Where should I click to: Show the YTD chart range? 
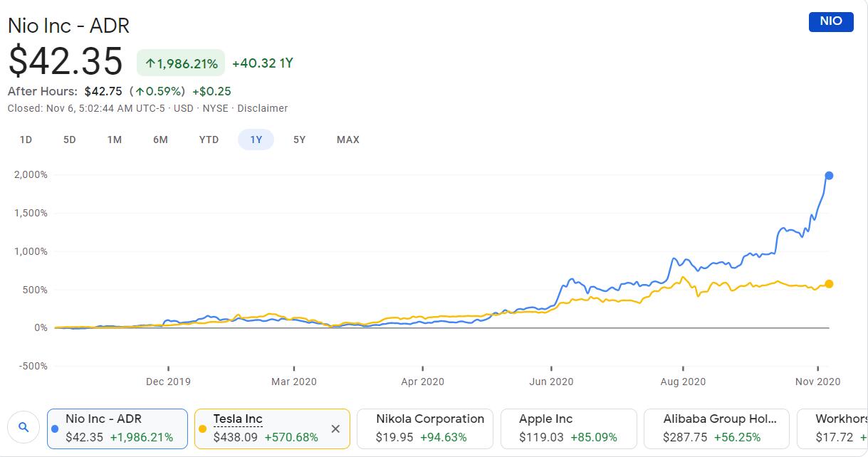click(209, 140)
